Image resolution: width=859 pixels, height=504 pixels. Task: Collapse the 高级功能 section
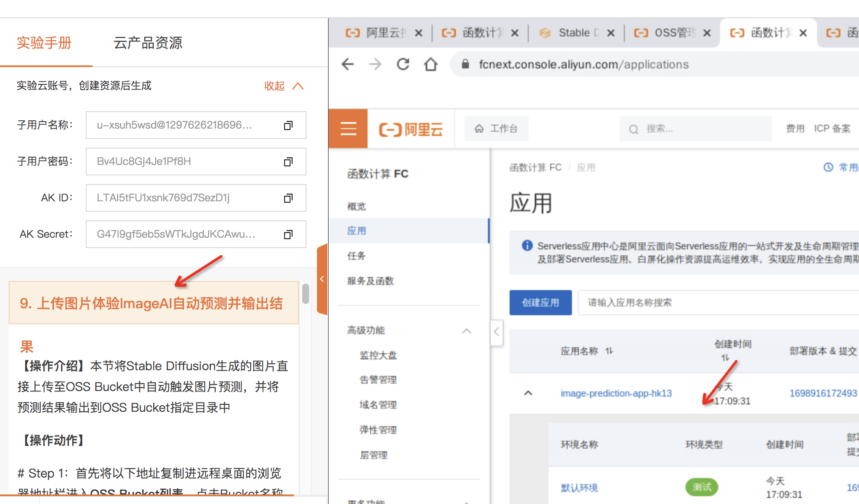466,331
